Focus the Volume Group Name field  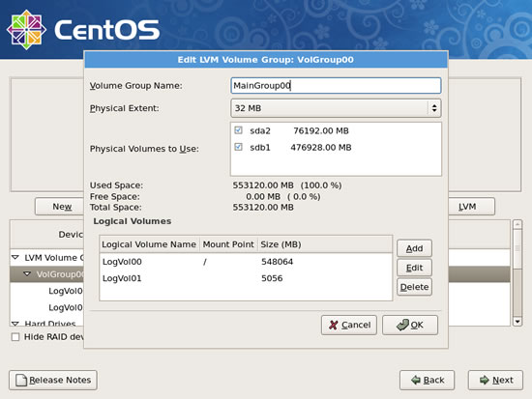(x=336, y=85)
